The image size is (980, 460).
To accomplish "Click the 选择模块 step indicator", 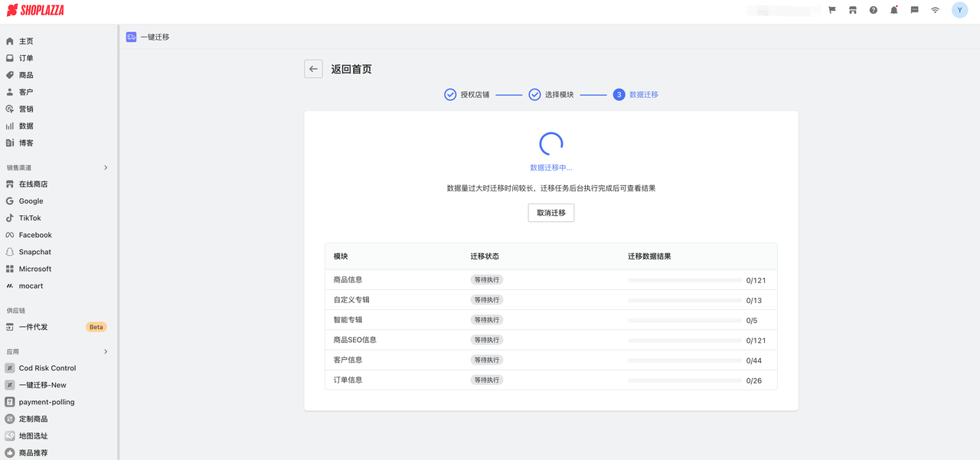I will click(551, 95).
